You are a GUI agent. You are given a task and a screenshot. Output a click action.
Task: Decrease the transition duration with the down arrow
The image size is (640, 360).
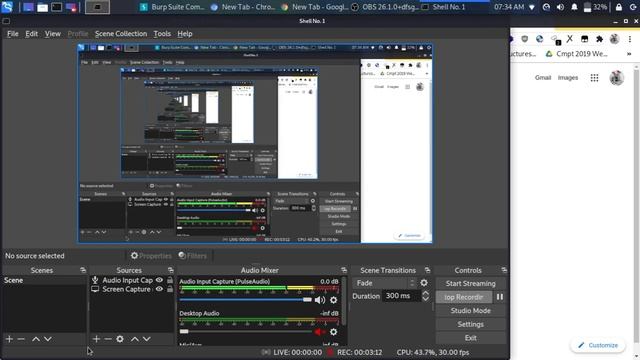(426, 299)
